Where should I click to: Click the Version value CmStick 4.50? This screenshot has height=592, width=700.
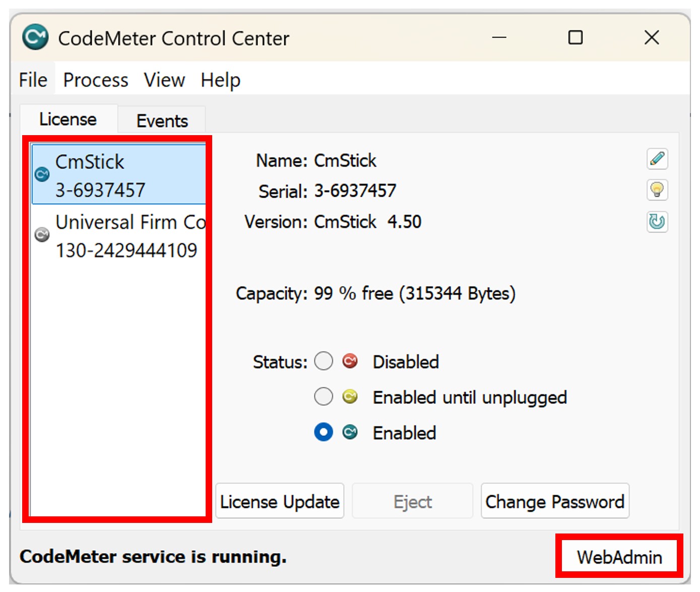click(x=367, y=222)
